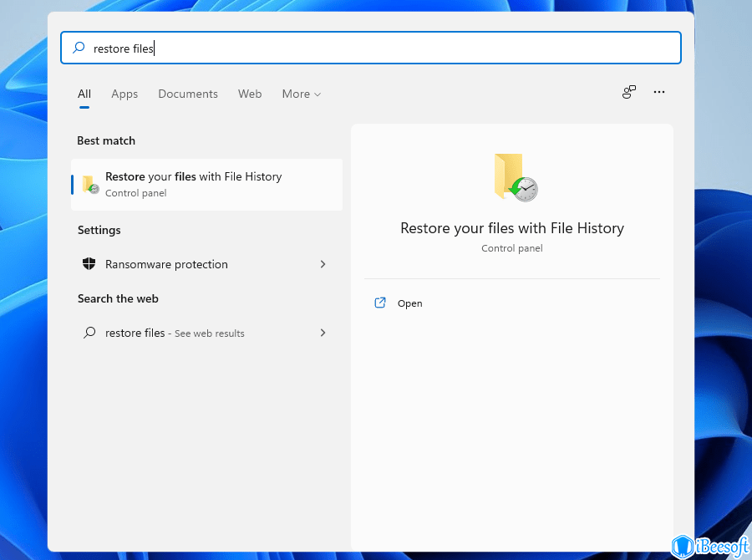This screenshot has height=560, width=752.
Task: Open the search account/feedback icon
Action: (x=628, y=92)
